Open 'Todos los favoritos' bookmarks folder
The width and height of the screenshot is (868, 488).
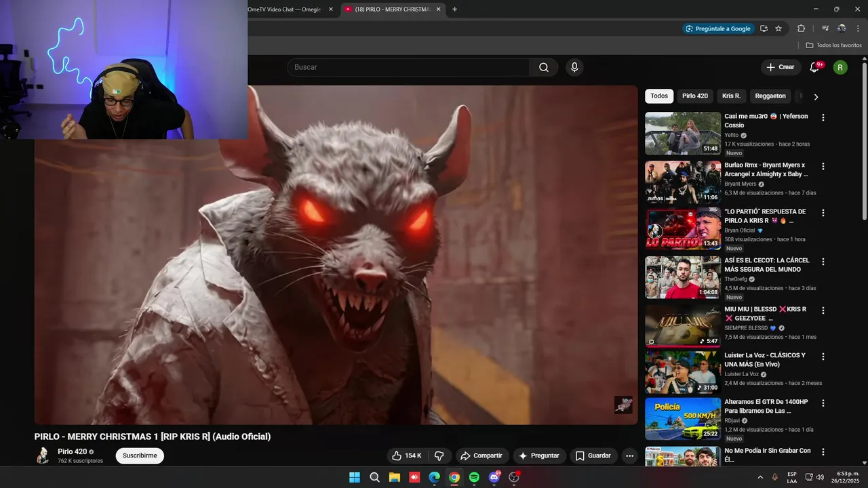click(833, 45)
